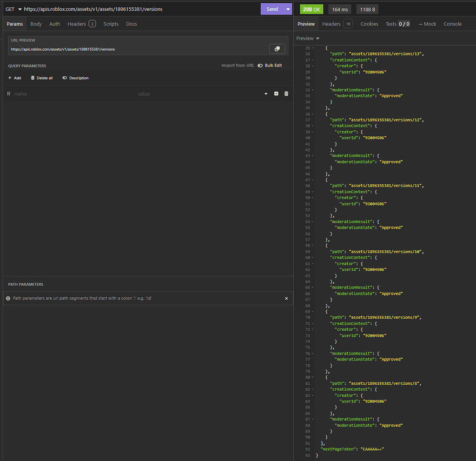The width and height of the screenshot is (476, 461).
Task: Open the Docs tab
Action: pyautogui.click(x=132, y=24)
